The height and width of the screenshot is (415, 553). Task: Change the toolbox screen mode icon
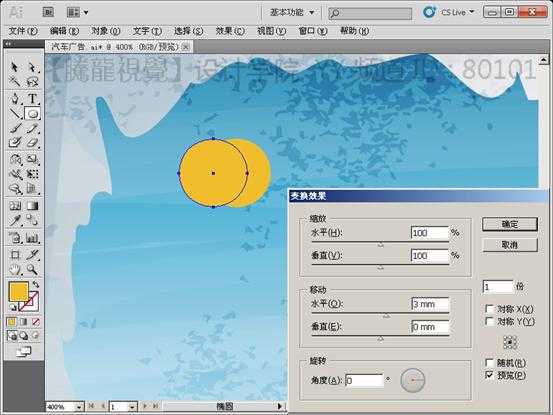pyautogui.click(x=24, y=351)
